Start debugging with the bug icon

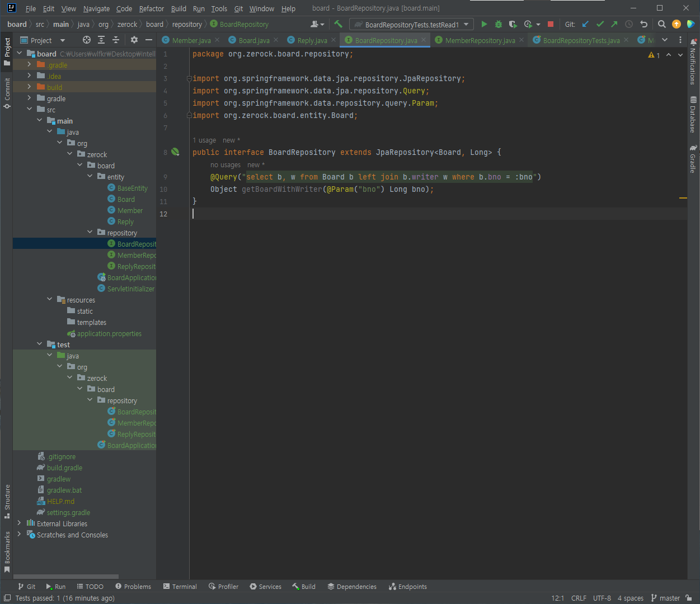pos(499,24)
